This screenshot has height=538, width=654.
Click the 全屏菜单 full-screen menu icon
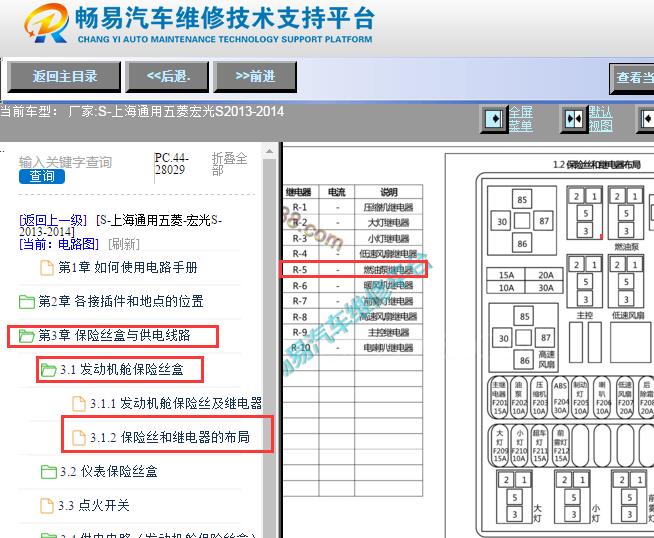494,119
